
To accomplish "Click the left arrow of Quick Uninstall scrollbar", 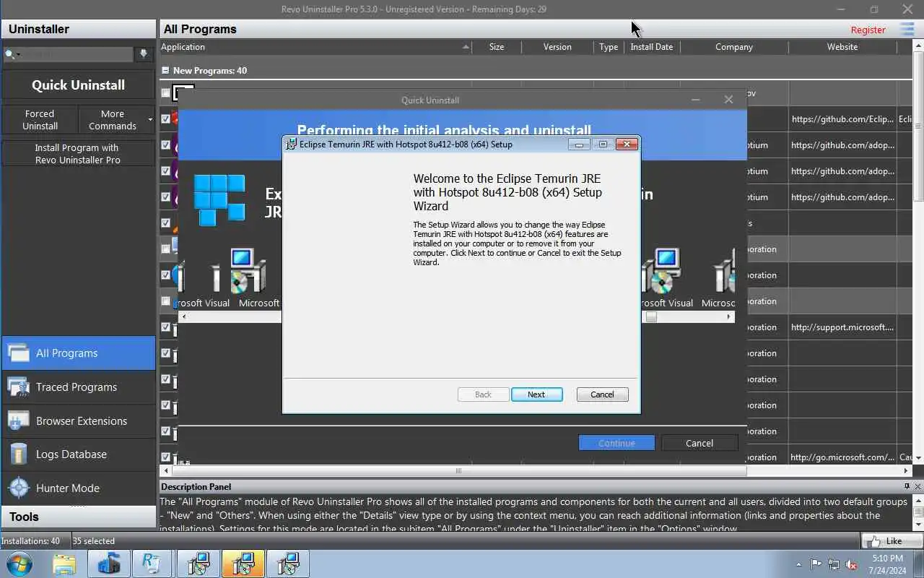I will tap(183, 316).
